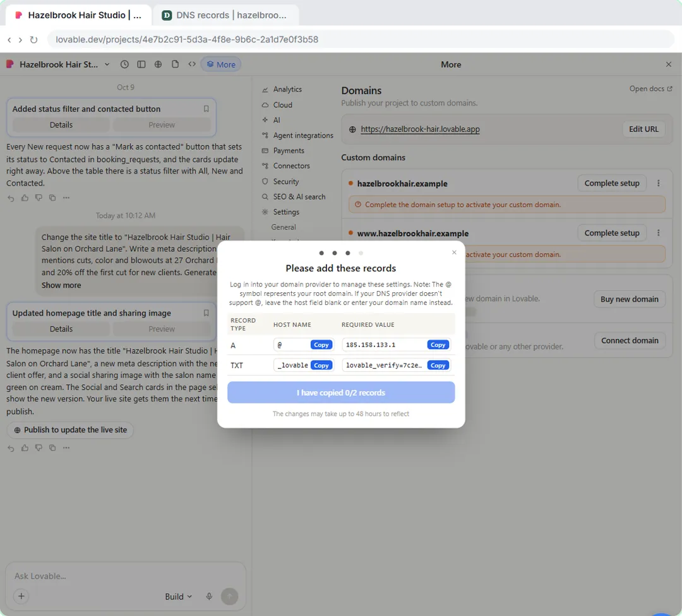
Task: Thumbs down the latest response
Action: (x=39, y=447)
